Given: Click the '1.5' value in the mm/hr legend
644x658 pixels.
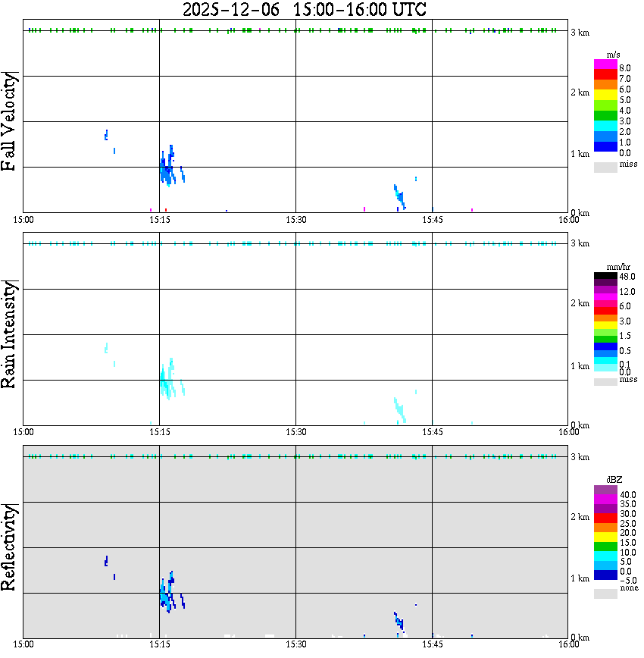Looking at the screenshot, I should pos(625,336).
